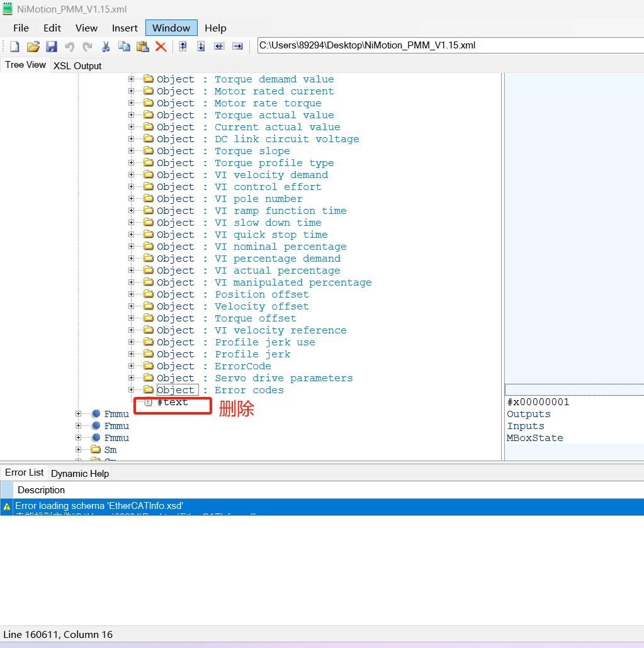Expand the VI ramp function time node
The image size is (644, 648).
click(131, 211)
